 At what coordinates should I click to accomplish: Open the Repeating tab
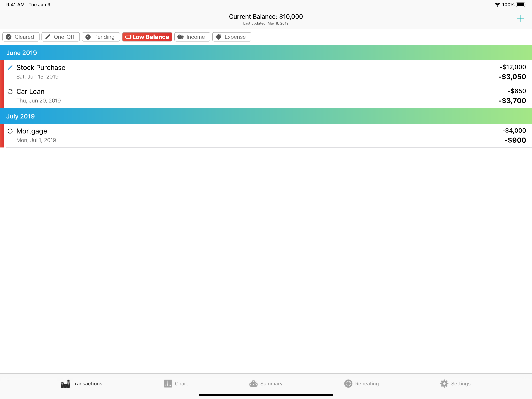tap(361, 384)
